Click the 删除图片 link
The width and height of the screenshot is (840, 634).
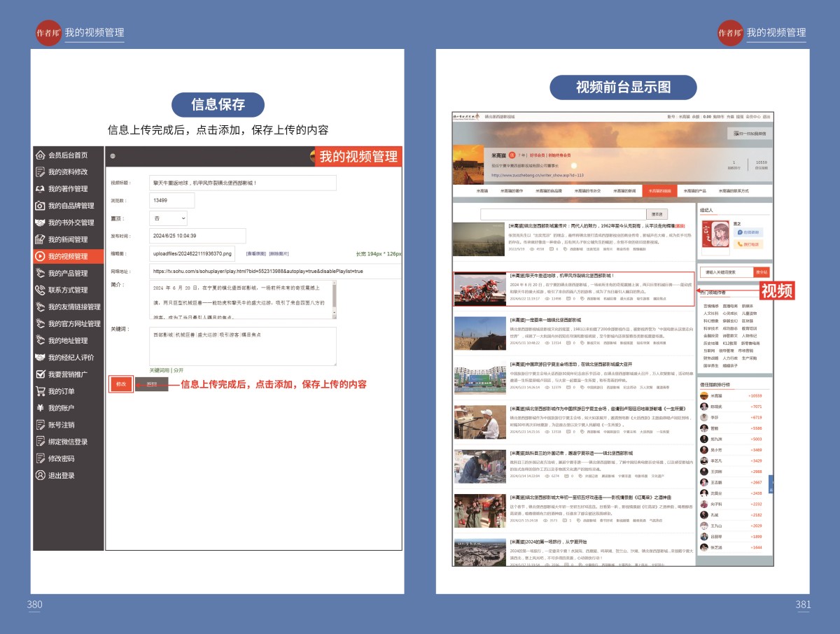click(x=279, y=253)
